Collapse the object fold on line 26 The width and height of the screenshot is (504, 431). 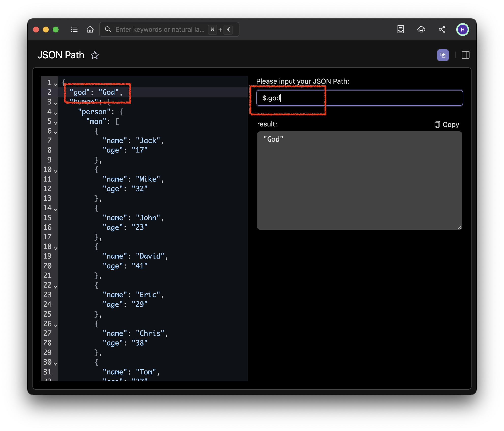pos(56,325)
